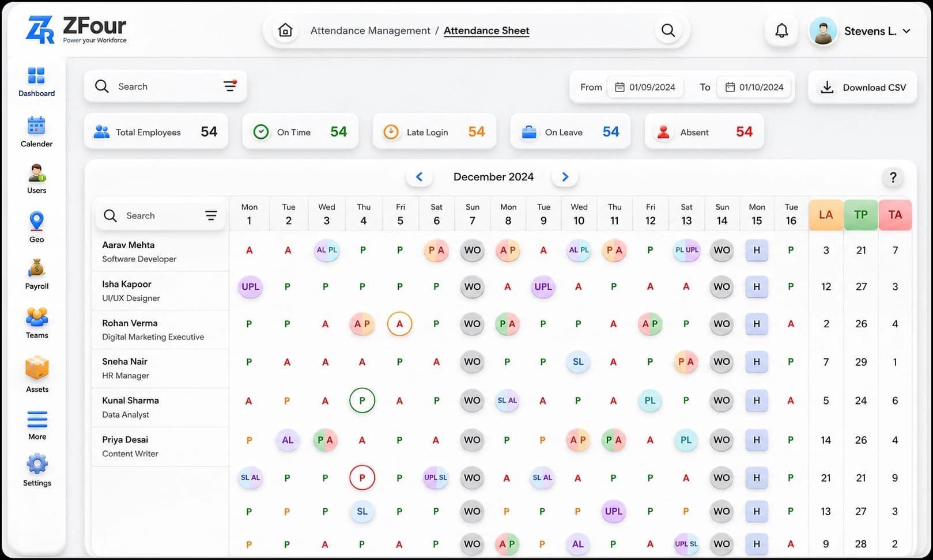933x560 pixels.
Task: Click the ZFour logo
Action: [x=76, y=29]
